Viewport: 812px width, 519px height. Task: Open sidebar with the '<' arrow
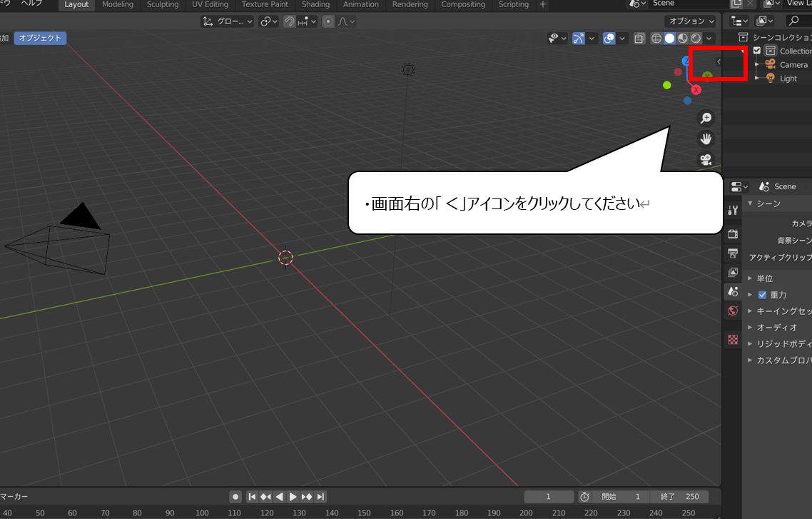[x=719, y=61]
